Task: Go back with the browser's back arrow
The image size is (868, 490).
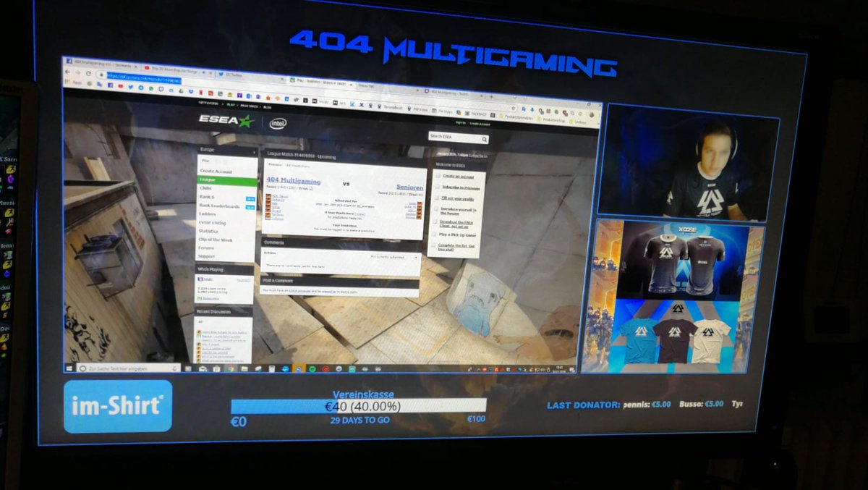Action: [68, 72]
